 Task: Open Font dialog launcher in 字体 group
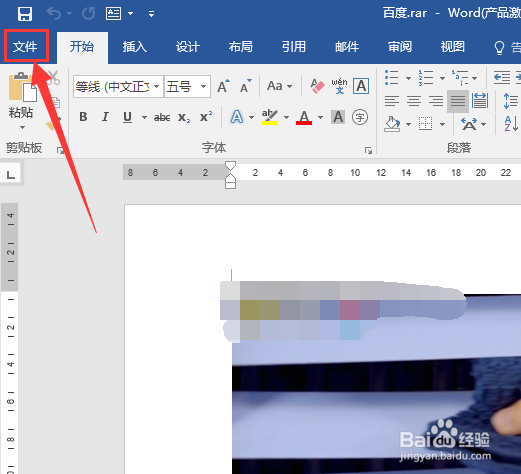pyautogui.click(x=368, y=151)
